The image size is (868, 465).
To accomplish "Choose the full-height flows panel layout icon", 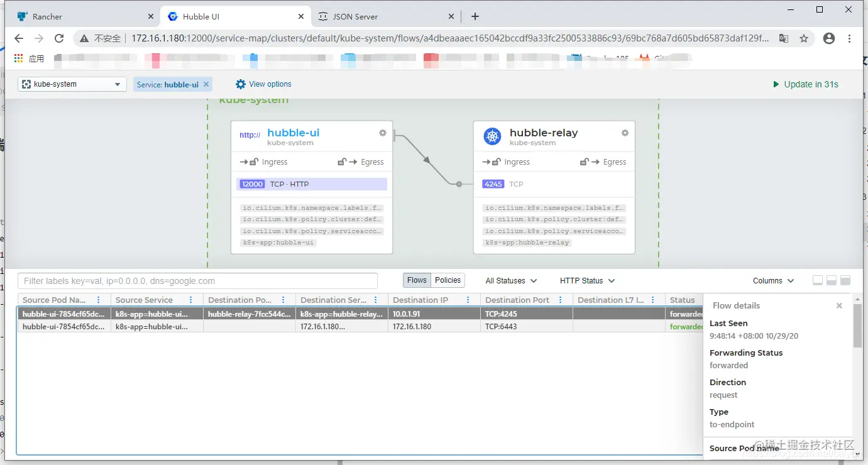I will tap(845, 280).
